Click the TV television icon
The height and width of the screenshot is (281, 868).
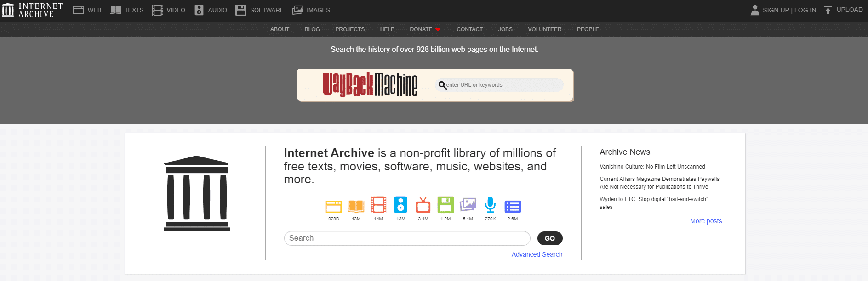(x=423, y=205)
